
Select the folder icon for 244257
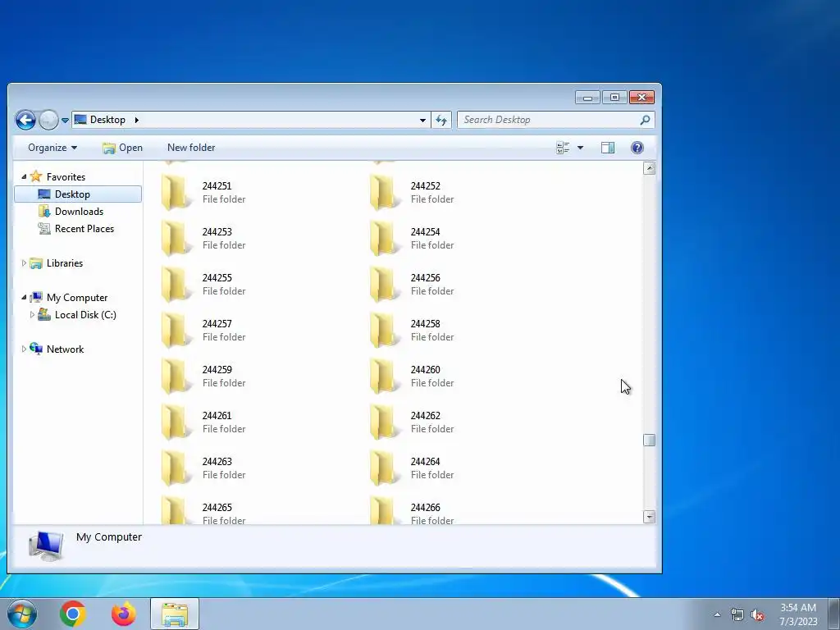pos(176,331)
